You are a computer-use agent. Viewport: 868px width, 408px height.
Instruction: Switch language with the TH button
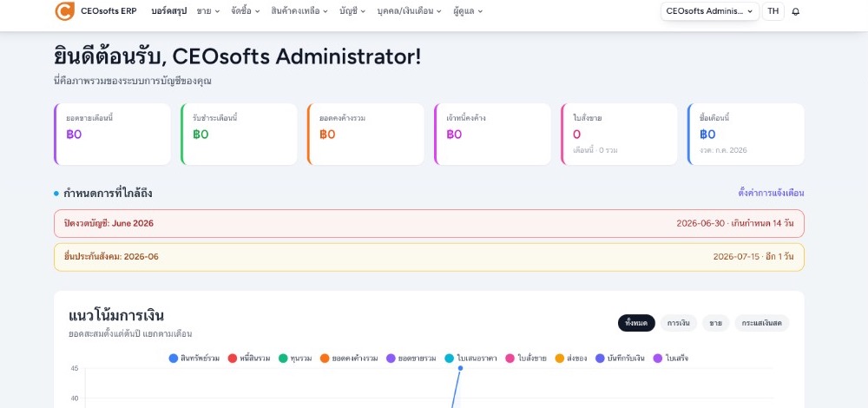click(773, 11)
